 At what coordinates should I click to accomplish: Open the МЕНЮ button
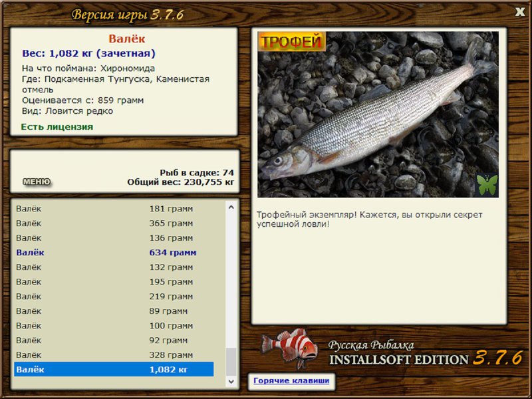(x=37, y=182)
